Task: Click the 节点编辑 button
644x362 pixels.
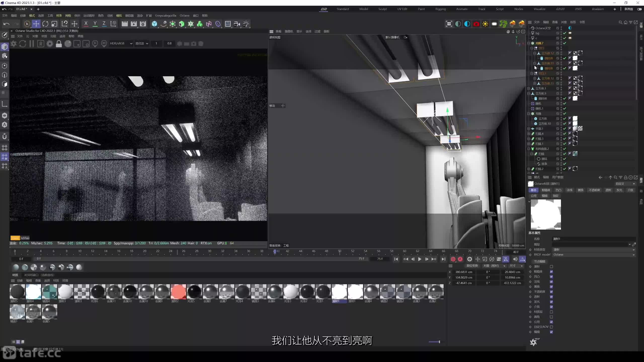Action: coord(540,261)
